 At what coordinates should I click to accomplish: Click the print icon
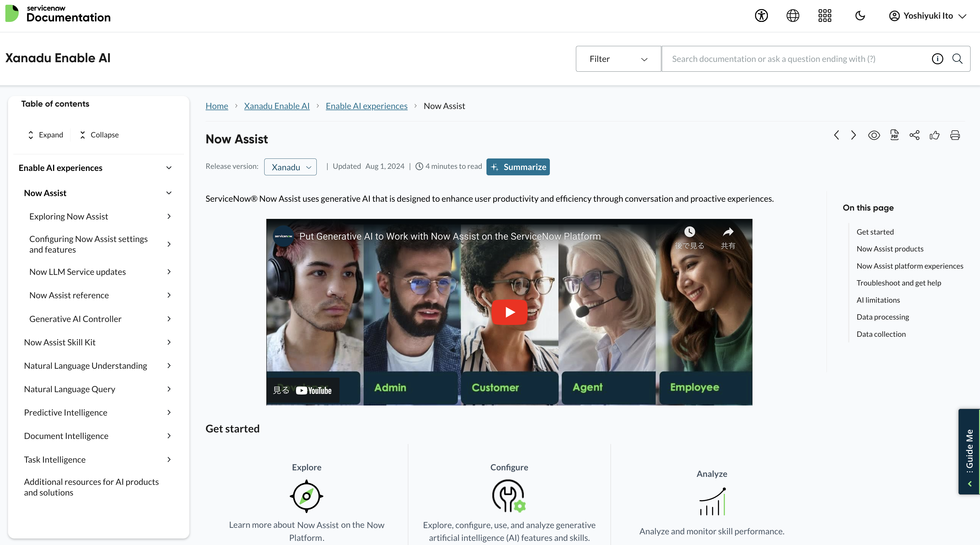tap(955, 135)
